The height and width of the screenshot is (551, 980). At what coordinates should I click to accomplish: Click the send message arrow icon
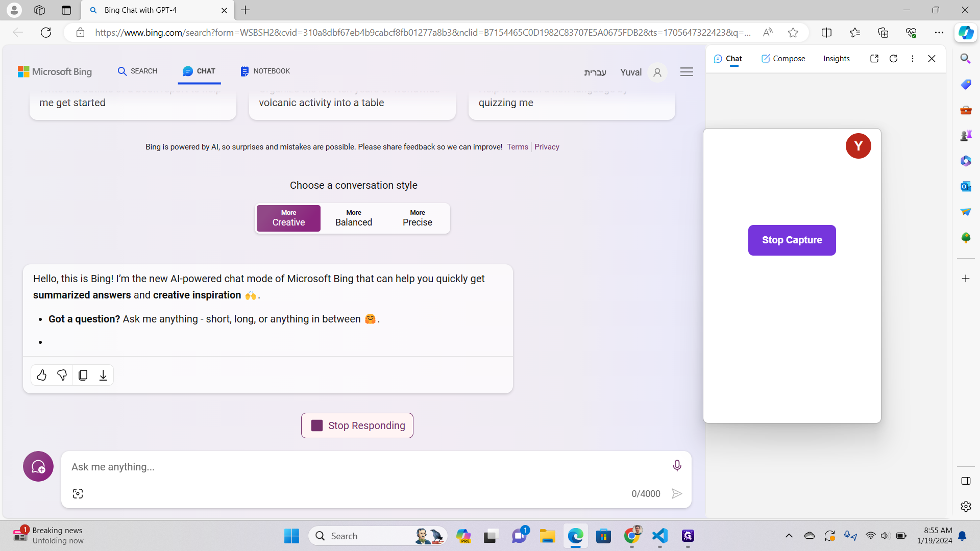click(677, 493)
